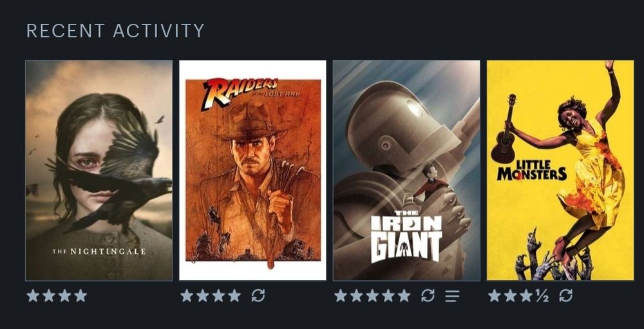The width and height of the screenshot is (644, 329).
Task: Click the third star under Little Monsters
Action: [527, 296]
